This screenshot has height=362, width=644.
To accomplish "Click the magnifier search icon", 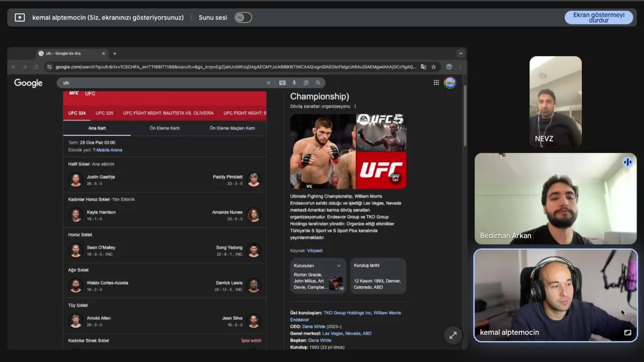I will click(x=318, y=83).
